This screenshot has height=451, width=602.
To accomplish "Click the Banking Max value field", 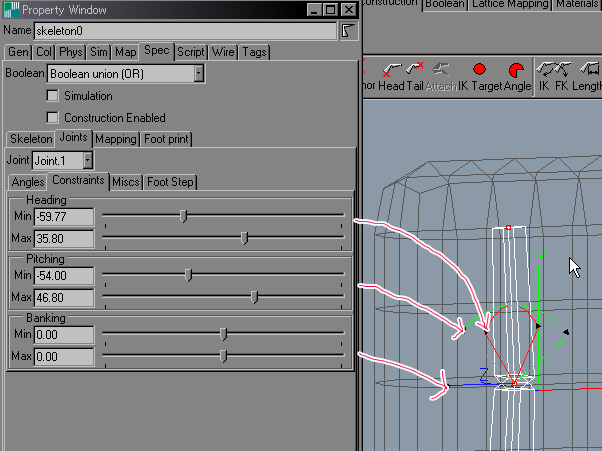I will pyautogui.click(x=64, y=357).
